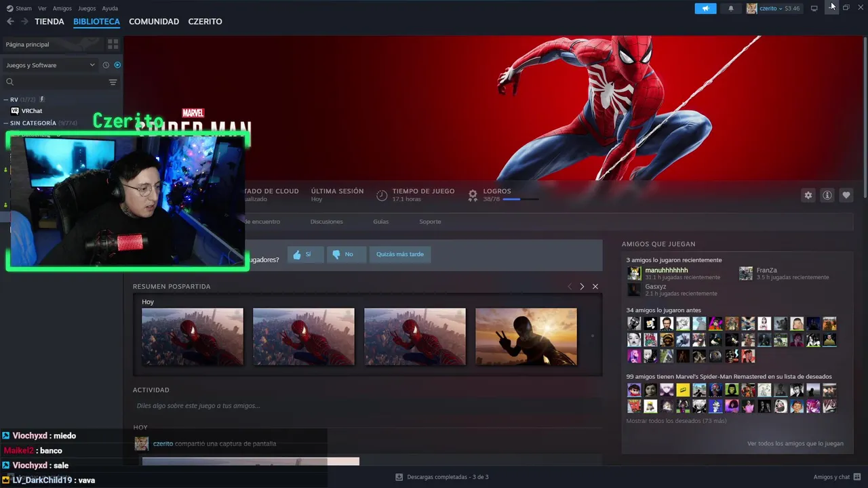Image resolution: width=868 pixels, height=488 pixels.
Task: Click the wallet balance $3.46
Action: pos(792,8)
